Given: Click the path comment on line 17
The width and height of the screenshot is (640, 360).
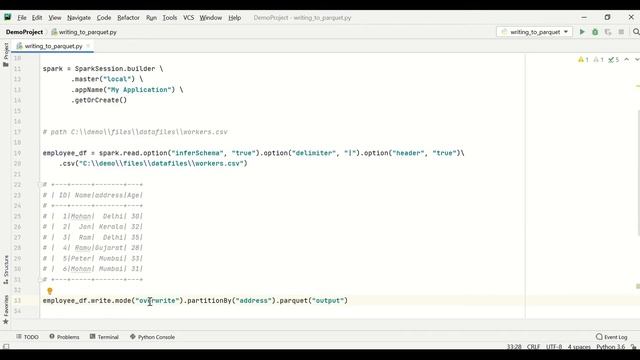Looking at the screenshot, I should pos(135,132).
